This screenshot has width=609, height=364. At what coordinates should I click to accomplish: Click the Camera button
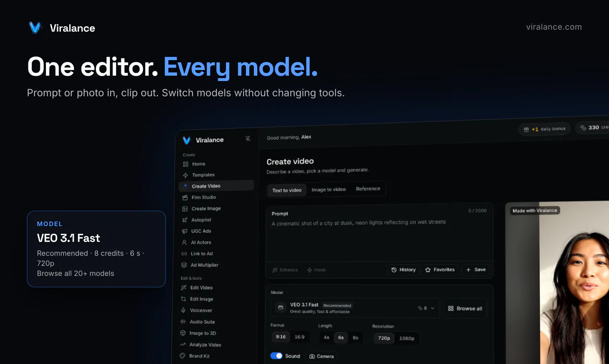(321, 356)
